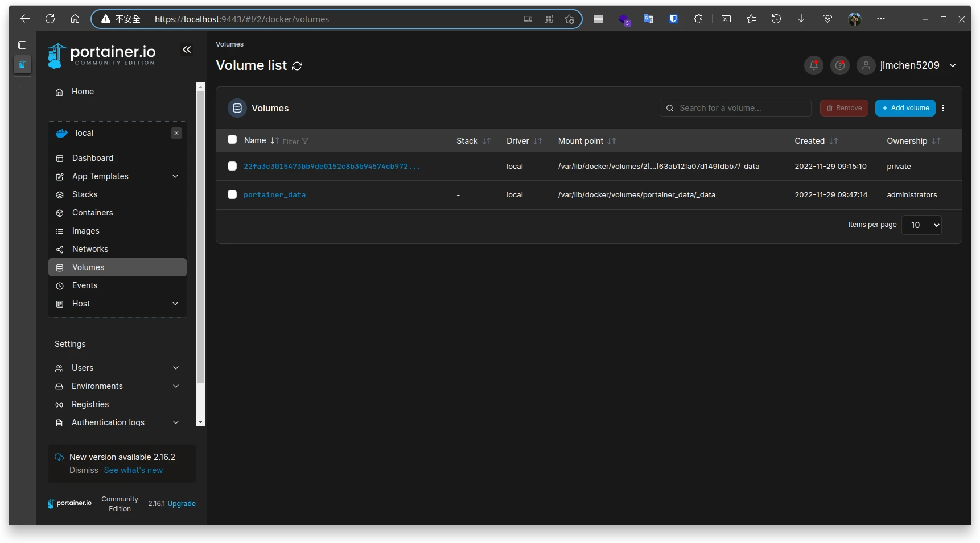Click the Add volume button
The height and width of the screenshot is (543, 980).
(x=905, y=108)
